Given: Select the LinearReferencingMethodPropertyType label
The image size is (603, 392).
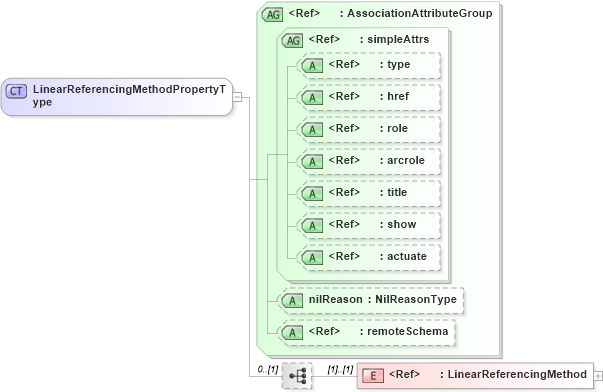Looking at the screenshot, I should [x=129, y=96].
